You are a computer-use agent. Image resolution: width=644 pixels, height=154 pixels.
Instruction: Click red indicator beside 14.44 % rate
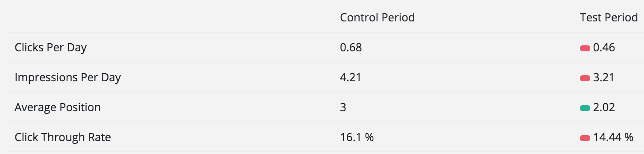(585, 138)
